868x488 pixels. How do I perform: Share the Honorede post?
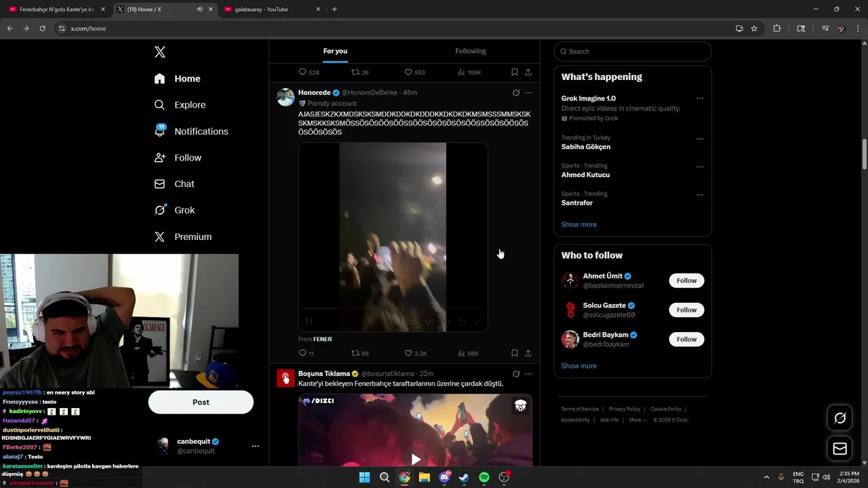528,353
